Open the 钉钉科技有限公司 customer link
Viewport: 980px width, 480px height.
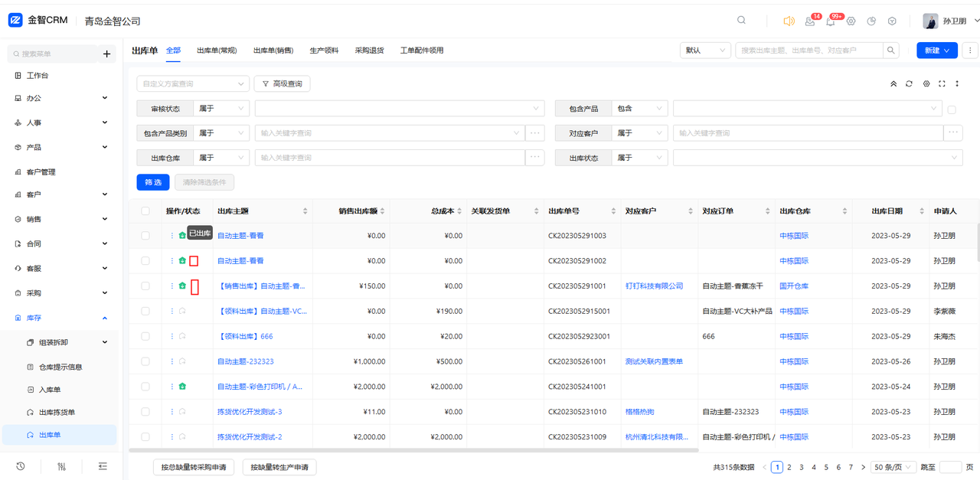pos(654,286)
